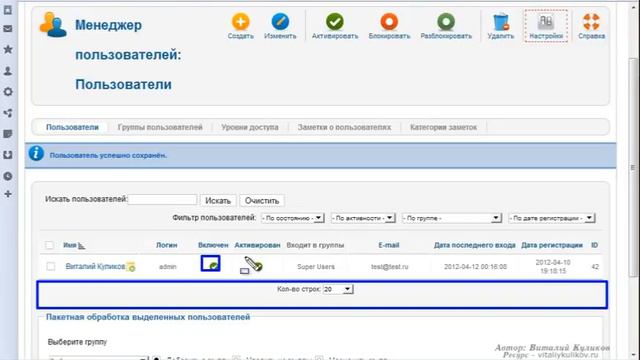Sort by the Включен column header
This screenshot has height=360, width=640.
[x=213, y=245]
